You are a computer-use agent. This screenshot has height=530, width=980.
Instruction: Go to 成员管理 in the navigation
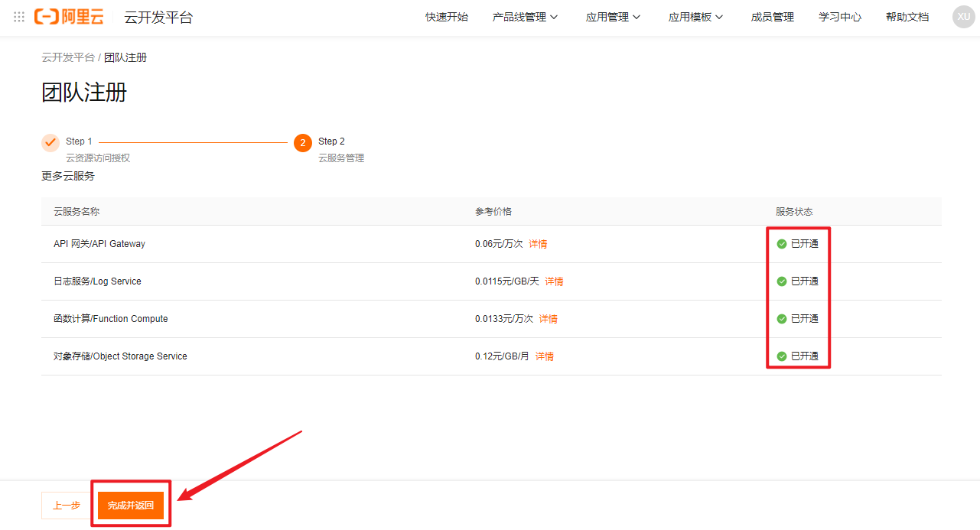(773, 17)
